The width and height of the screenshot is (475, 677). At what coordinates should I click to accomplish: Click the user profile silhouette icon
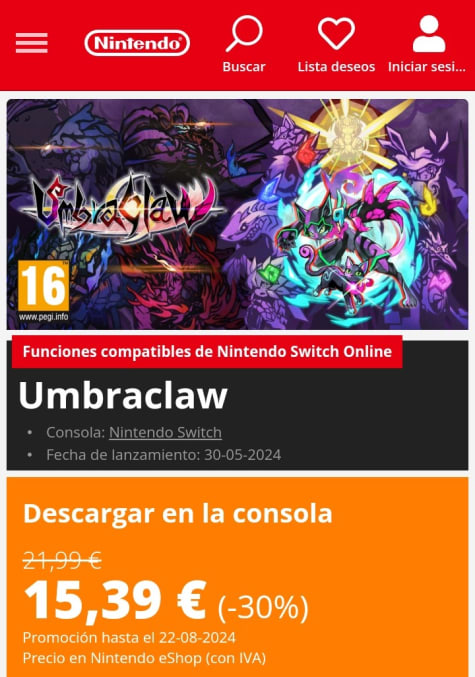[428, 34]
